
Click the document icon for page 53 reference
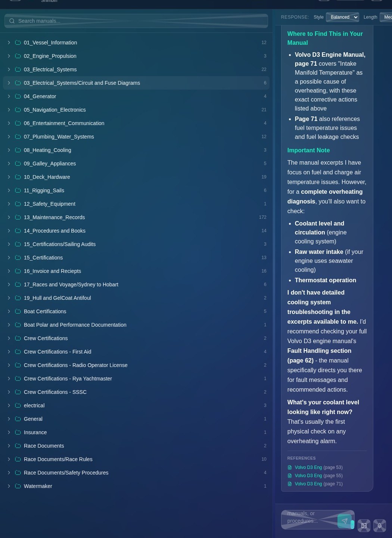point(290,467)
